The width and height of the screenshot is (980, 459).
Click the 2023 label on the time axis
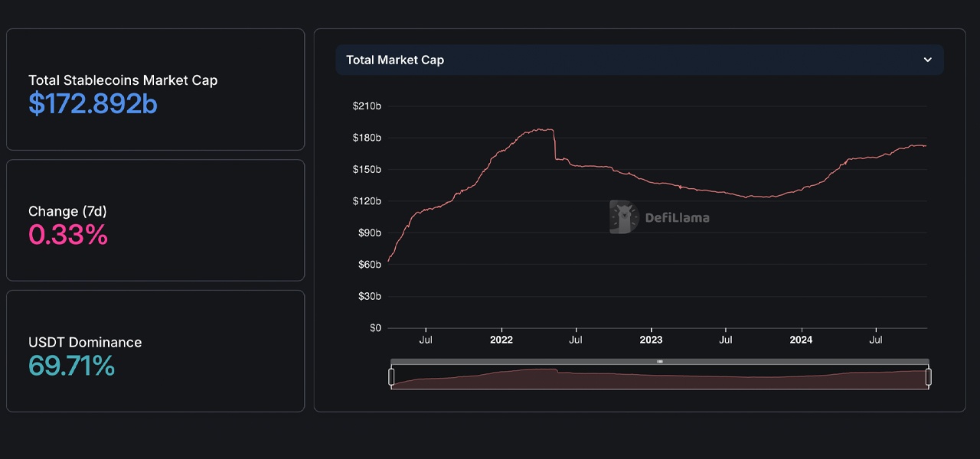click(x=651, y=339)
